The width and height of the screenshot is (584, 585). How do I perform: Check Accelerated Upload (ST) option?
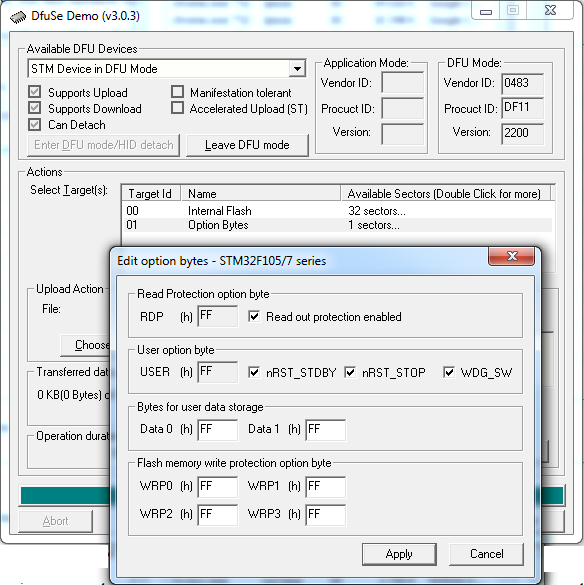(x=177, y=108)
